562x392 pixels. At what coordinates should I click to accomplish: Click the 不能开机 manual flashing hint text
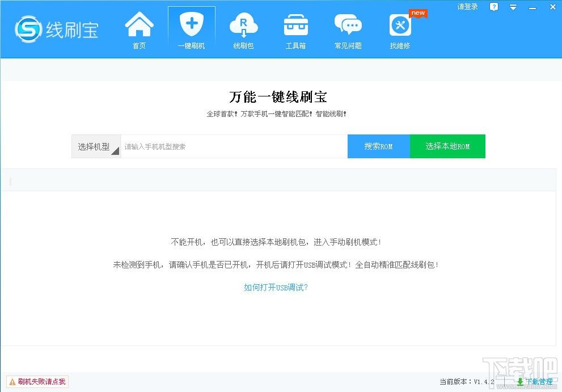276,242
